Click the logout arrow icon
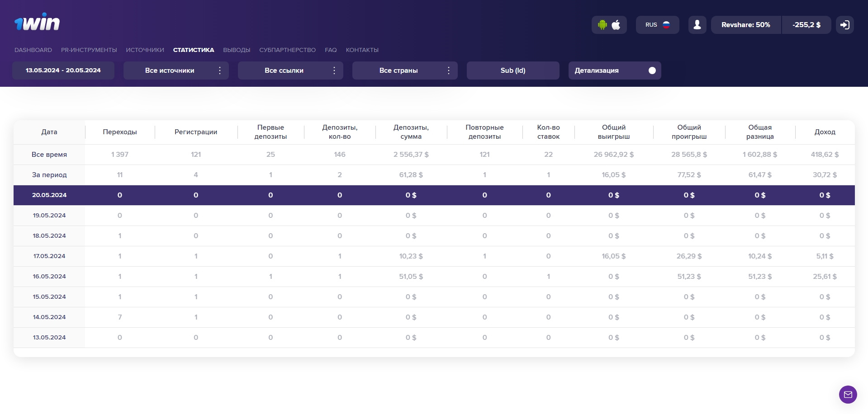 (844, 25)
